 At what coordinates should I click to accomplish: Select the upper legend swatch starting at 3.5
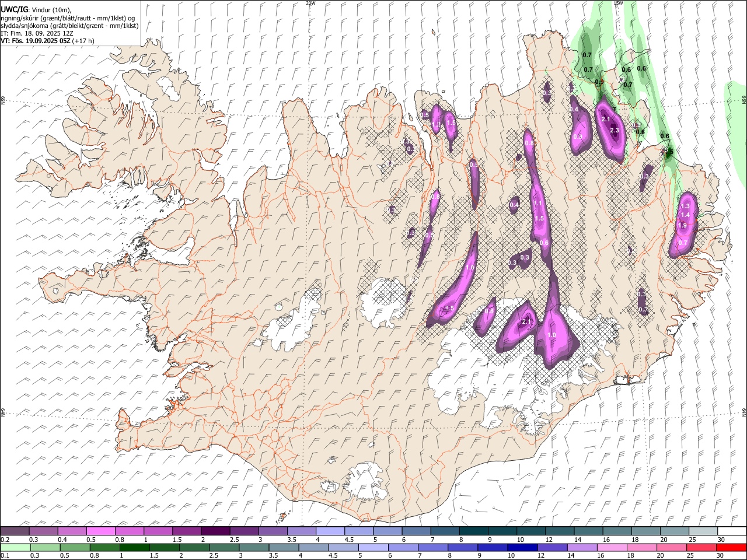(x=301, y=531)
